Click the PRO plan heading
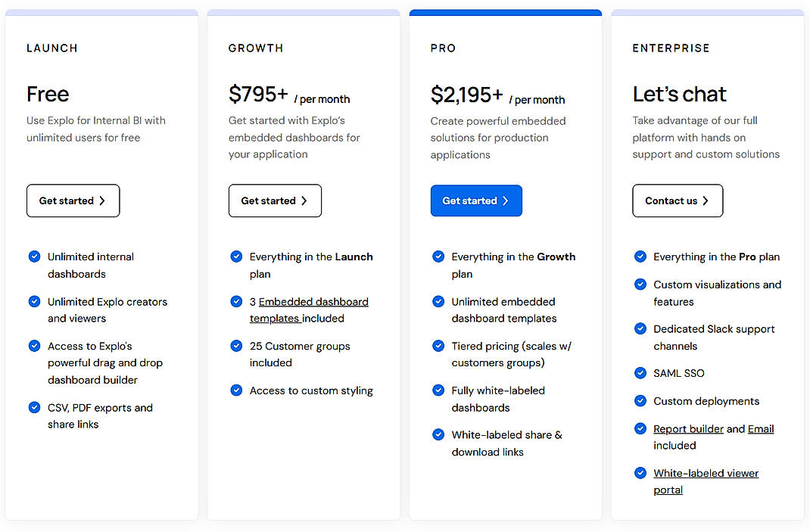 click(x=443, y=48)
